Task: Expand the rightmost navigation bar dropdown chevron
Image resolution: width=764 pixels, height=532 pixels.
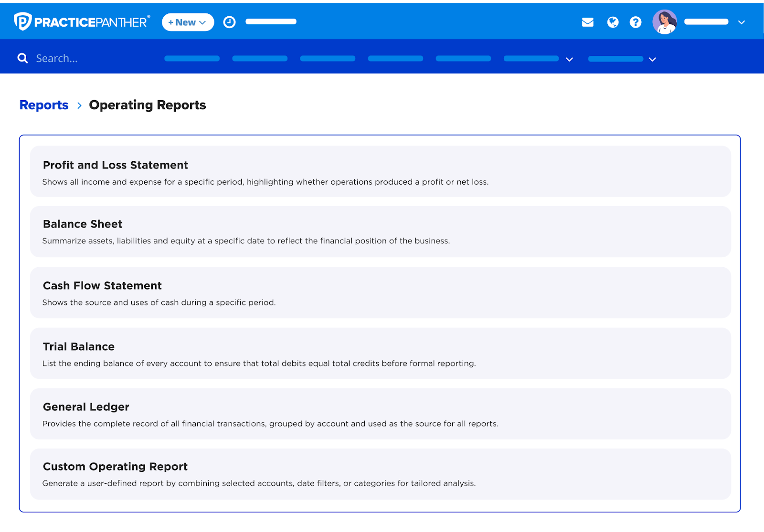Action: point(652,59)
